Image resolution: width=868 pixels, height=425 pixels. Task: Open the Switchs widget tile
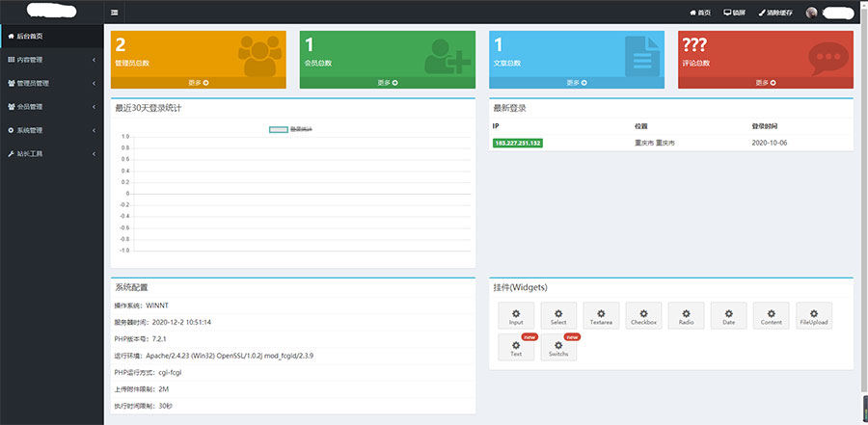[558, 348]
